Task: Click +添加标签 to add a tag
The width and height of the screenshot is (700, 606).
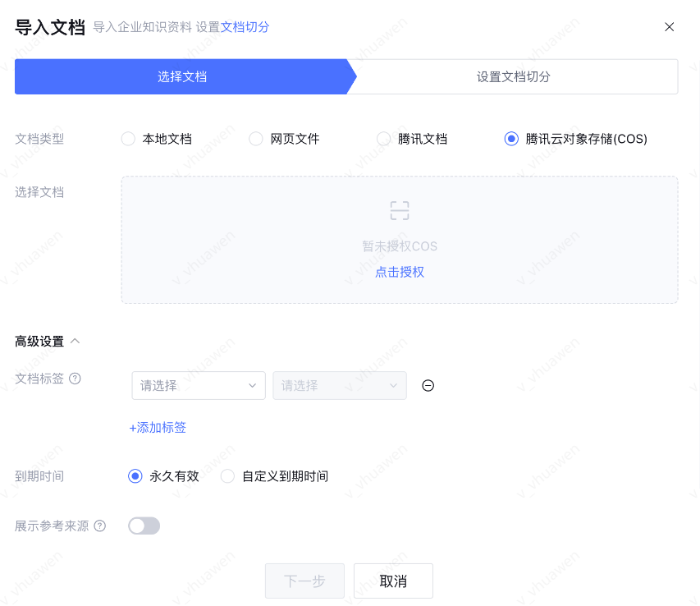Action: tap(158, 428)
